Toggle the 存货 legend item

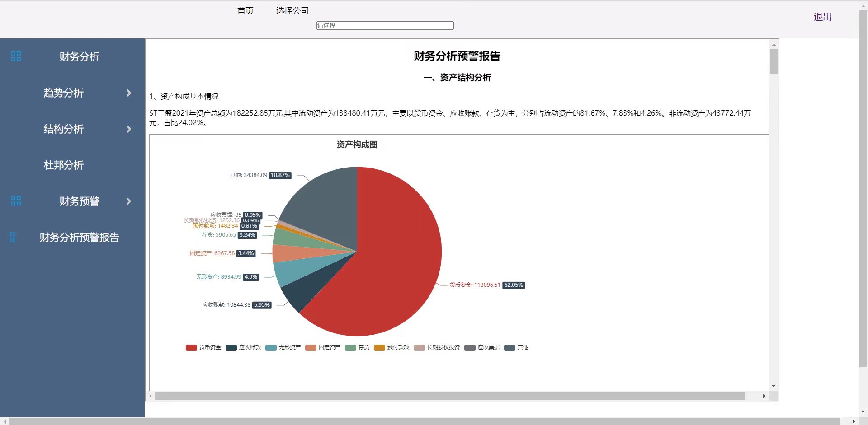point(357,347)
